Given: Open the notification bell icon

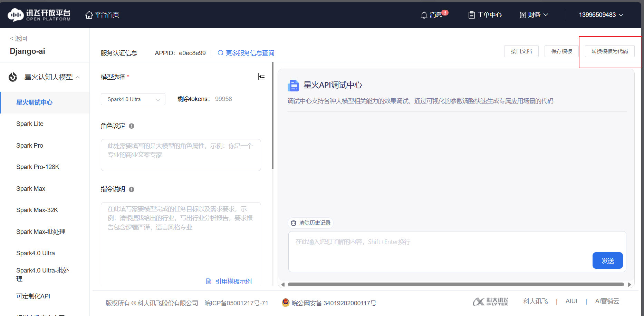Looking at the screenshot, I should pyautogui.click(x=424, y=15).
